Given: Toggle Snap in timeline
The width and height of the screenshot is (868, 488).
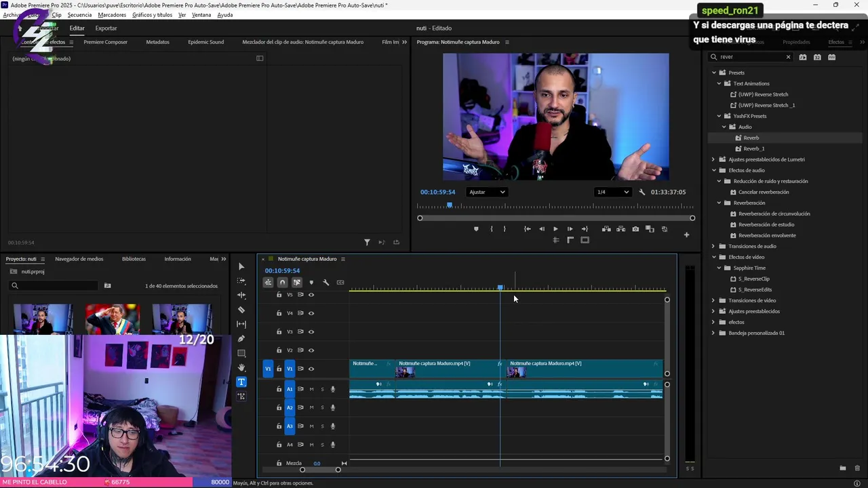Looking at the screenshot, I should click(x=282, y=283).
